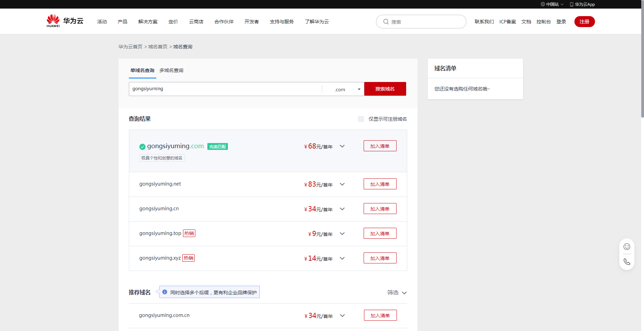
Task: Expand price details for gongsiyuming.top
Action: pos(342,234)
